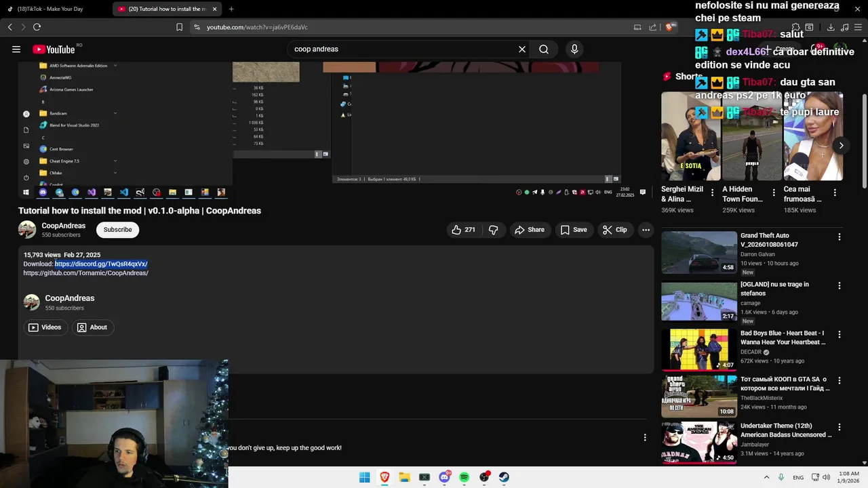Click the search magnifier button
The height and width of the screenshot is (488, 868).
click(x=544, y=49)
